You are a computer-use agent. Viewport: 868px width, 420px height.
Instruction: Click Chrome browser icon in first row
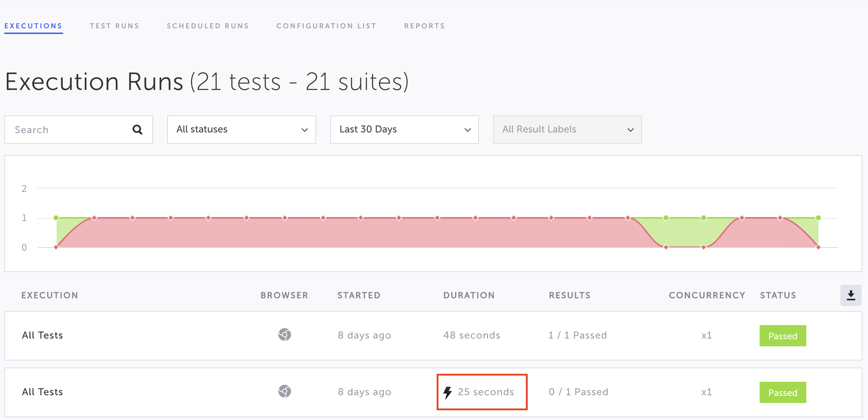284,335
